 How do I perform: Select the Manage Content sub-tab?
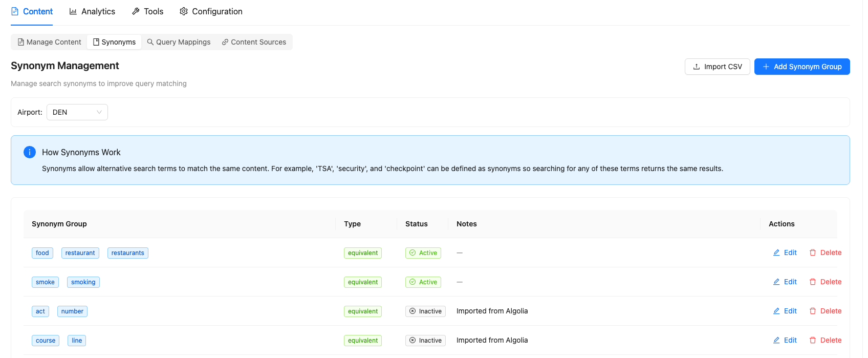point(49,42)
